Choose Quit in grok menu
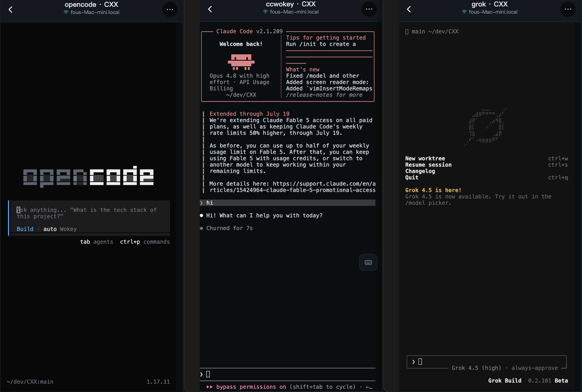This screenshot has height=392, width=582. pos(412,177)
